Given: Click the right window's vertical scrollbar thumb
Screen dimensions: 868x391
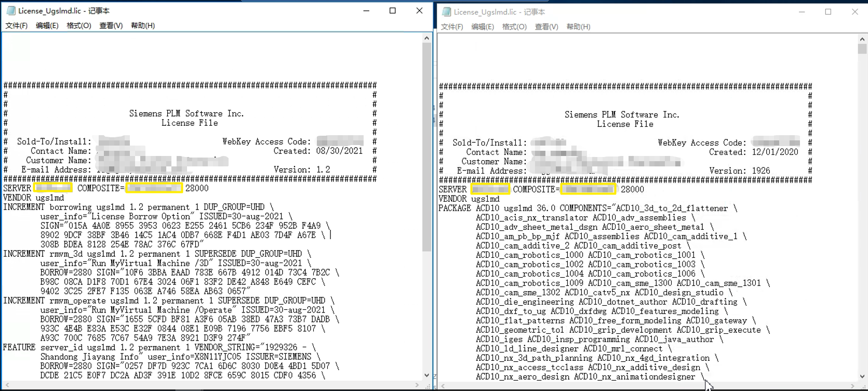Looking at the screenshot, I should [862, 49].
